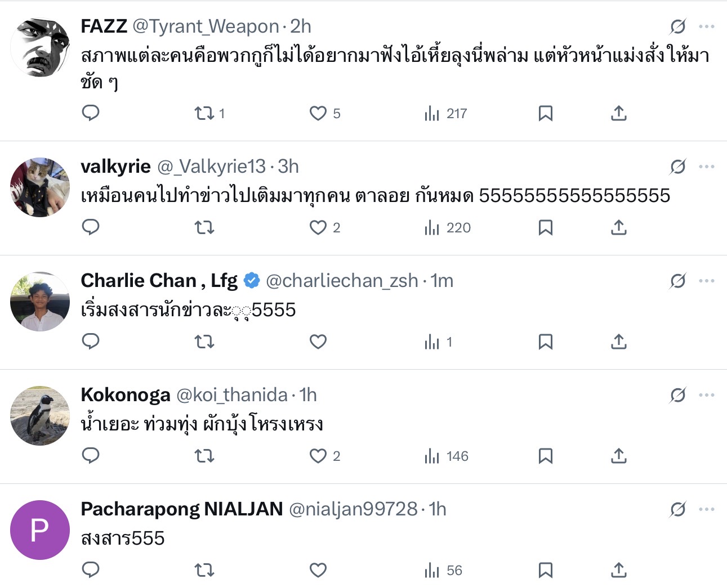Open the @_Valkyrie13 handle link
Viewport: 727px width, 588px height.
pos(211,167)
